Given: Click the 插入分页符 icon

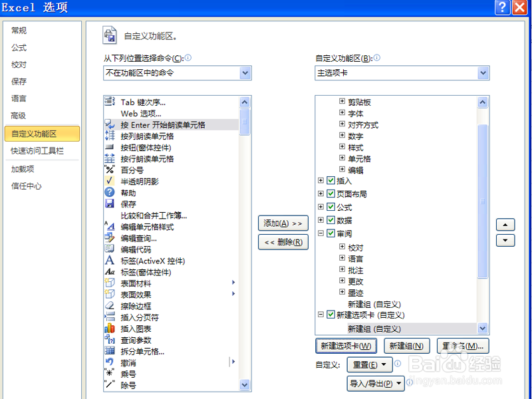Looking at the screenshot, I should (109, 317).
